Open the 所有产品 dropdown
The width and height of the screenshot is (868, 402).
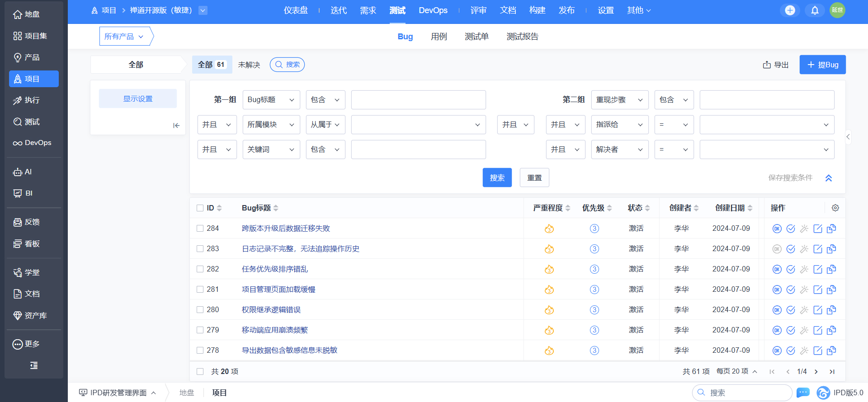(x=124, y=36)
